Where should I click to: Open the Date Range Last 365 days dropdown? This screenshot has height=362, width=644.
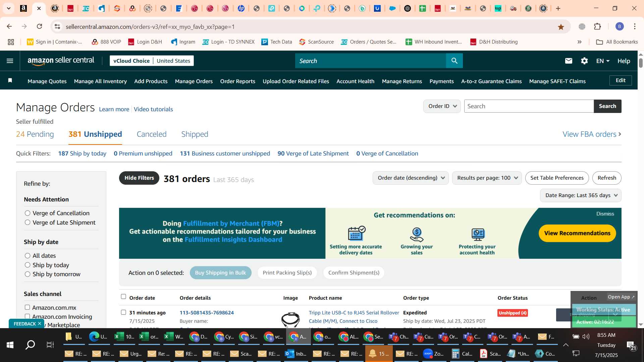tap(581, 195)
